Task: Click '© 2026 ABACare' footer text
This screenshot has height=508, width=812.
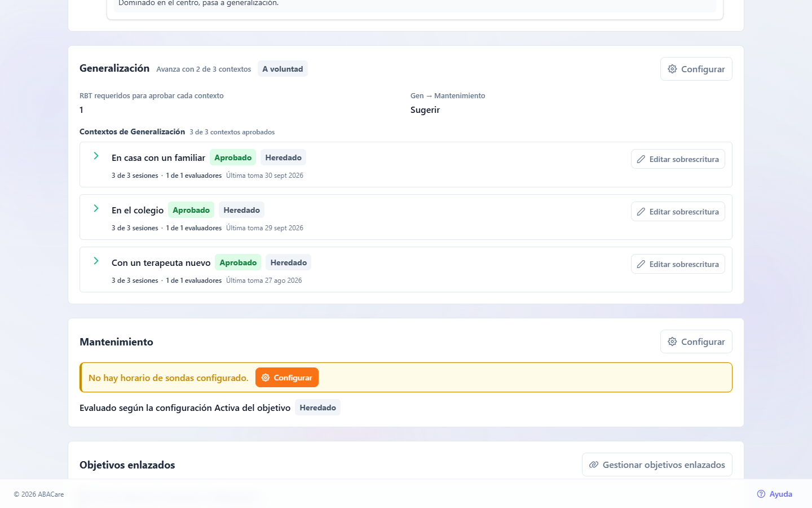Action: (x=39, y=494)
